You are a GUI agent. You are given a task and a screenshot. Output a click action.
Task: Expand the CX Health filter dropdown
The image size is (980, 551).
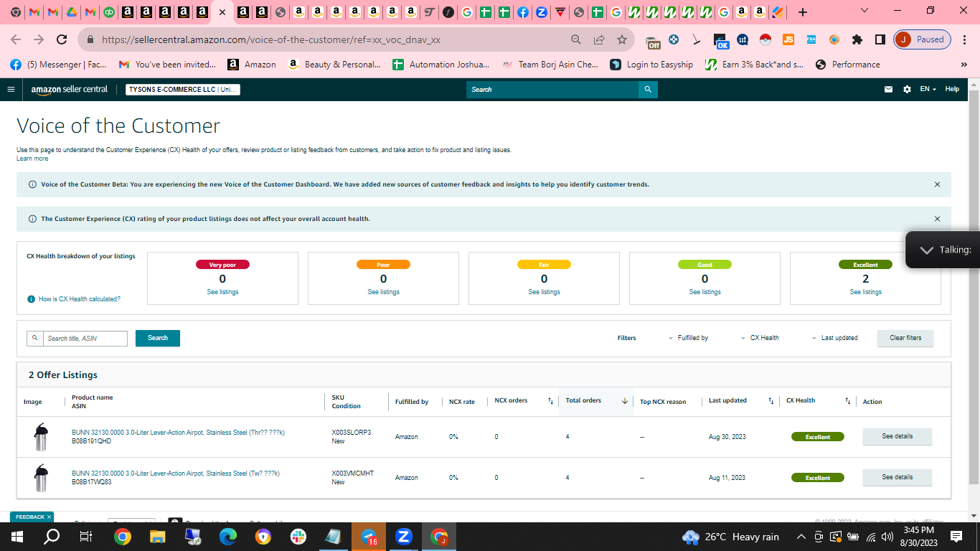(760, 338)
